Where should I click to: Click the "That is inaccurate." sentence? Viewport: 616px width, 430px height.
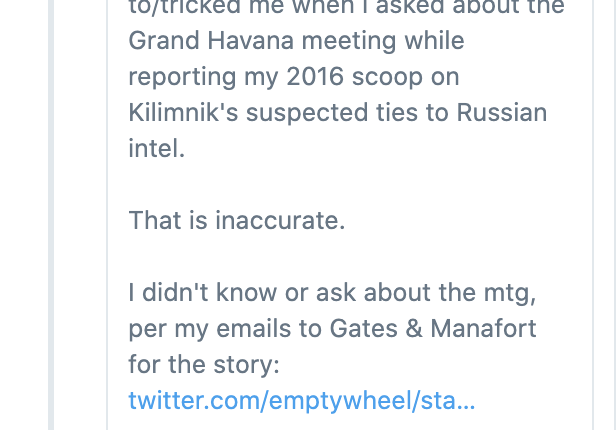point(237,220)
